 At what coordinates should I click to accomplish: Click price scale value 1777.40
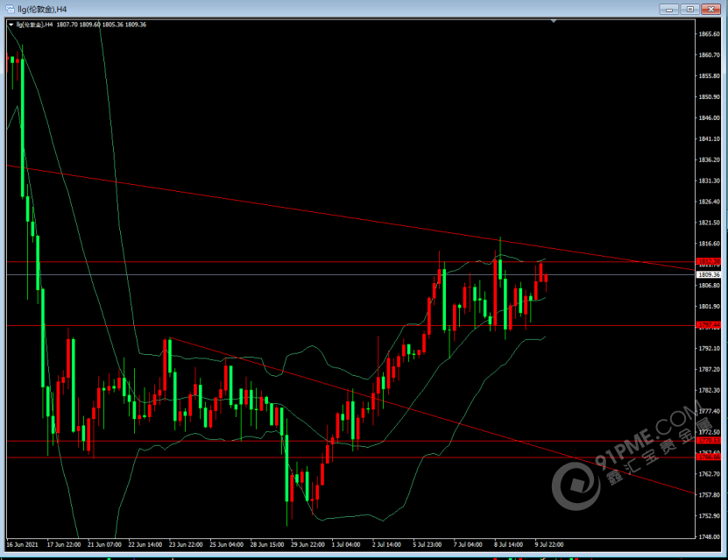click(x=709, y=411)
